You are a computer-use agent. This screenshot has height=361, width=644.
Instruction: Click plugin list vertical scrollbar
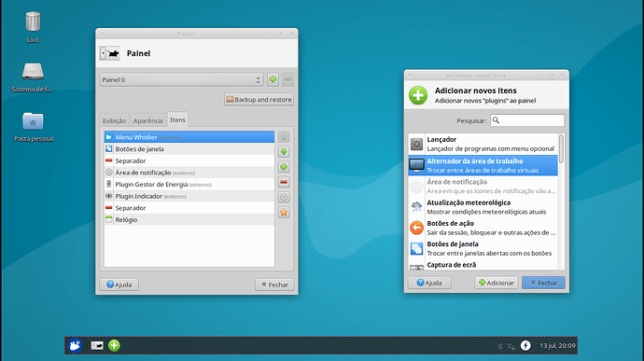[561, 148]
